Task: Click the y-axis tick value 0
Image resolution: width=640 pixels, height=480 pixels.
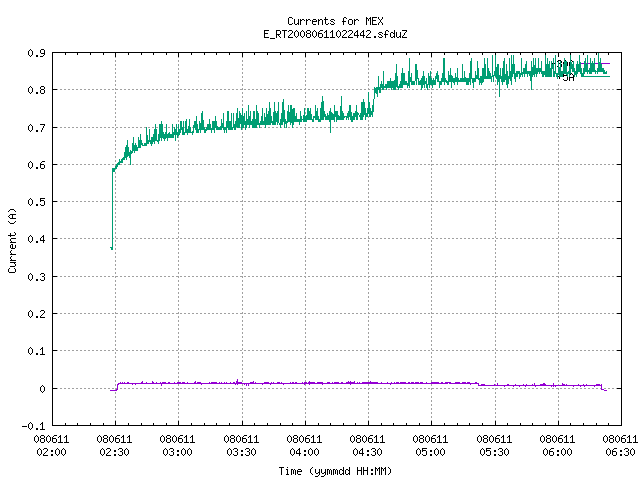Action: click(x=42, y=389)
